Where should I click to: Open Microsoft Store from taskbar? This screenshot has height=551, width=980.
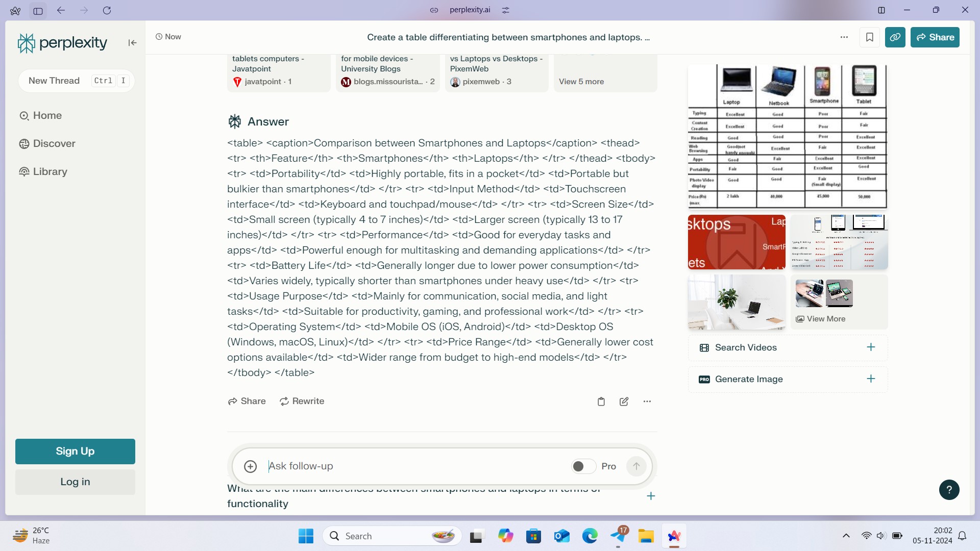[533, 536]
